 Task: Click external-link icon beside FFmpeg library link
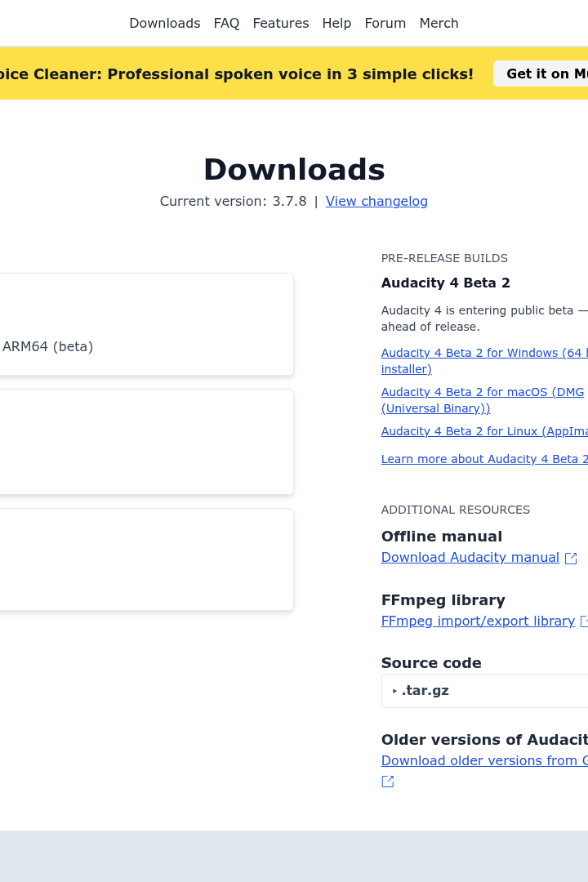coord(585,621)
